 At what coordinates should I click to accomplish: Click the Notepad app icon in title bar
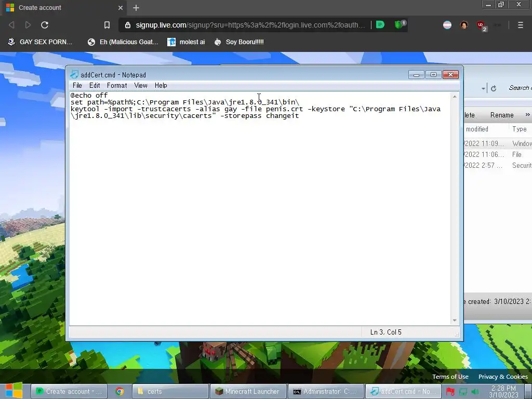(x=74, y=75)
